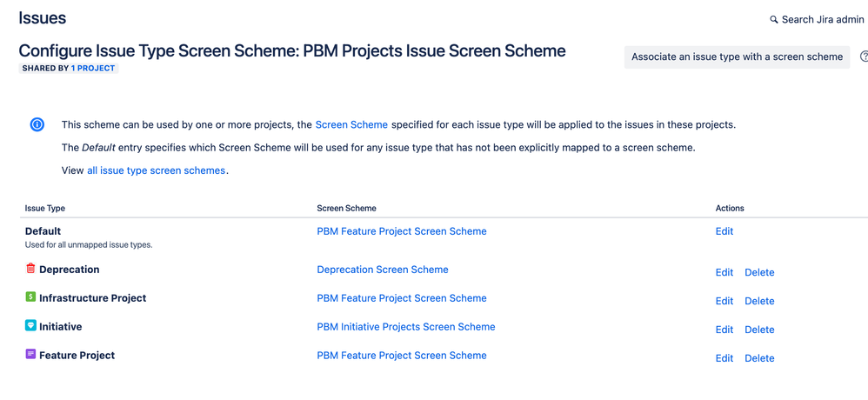The image size is (868, 400).
Task: Click the purple Feature Project icon
Action: click(x=30, y=354)
